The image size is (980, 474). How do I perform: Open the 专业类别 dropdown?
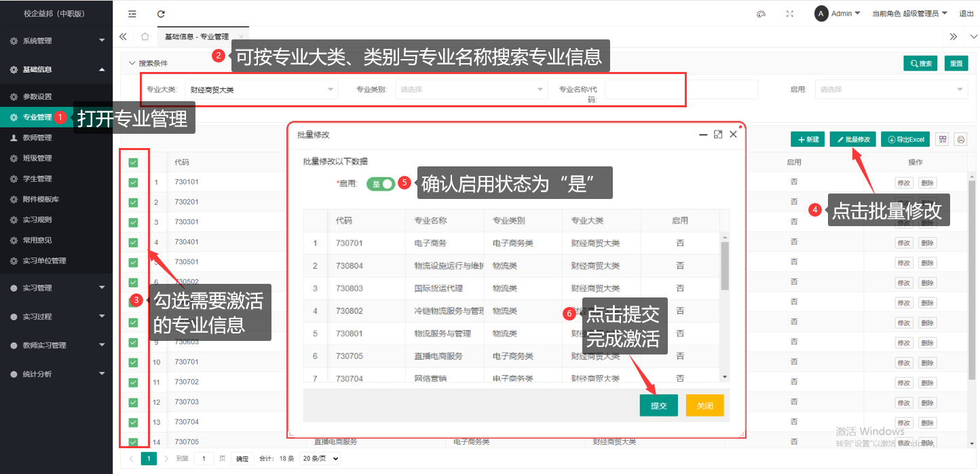tap(471, 90)
